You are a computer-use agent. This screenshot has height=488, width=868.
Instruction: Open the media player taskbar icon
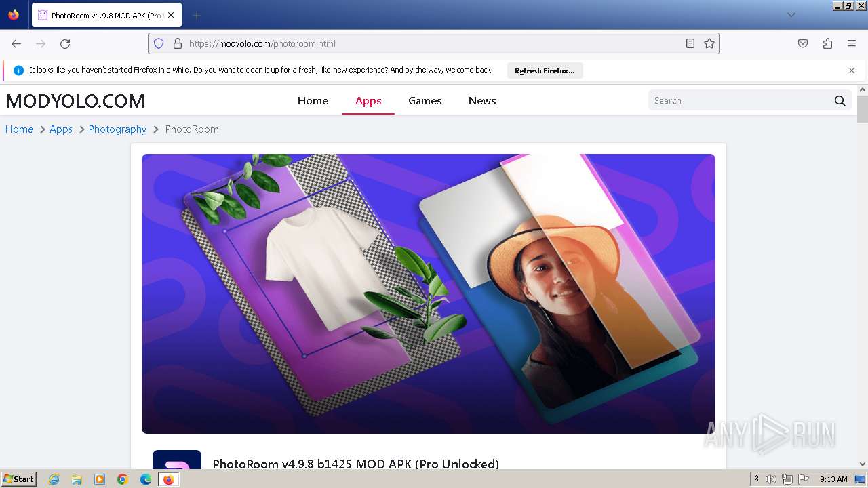pyautogui.click(x=100, y=479)
